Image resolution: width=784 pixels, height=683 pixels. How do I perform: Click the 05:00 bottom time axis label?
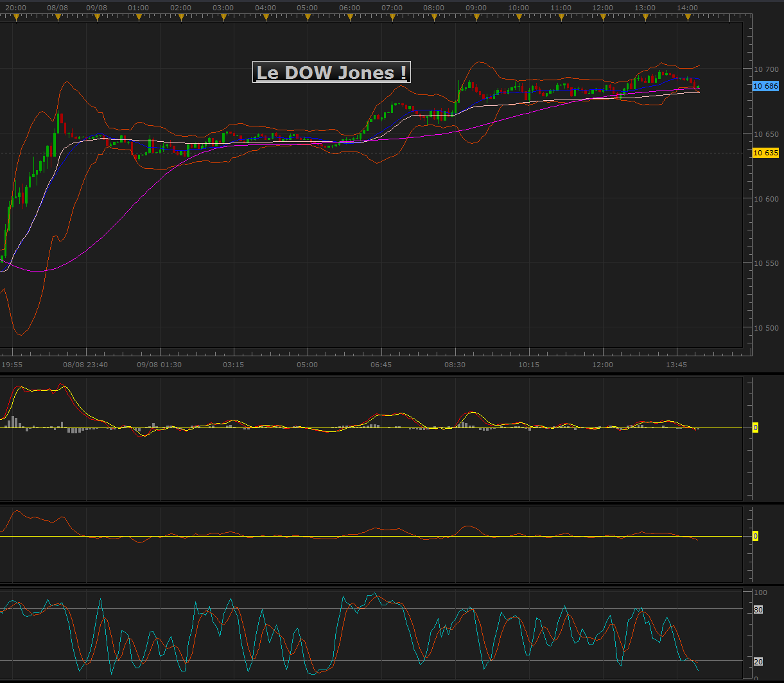pyautogui.click(x=307, y=365)
